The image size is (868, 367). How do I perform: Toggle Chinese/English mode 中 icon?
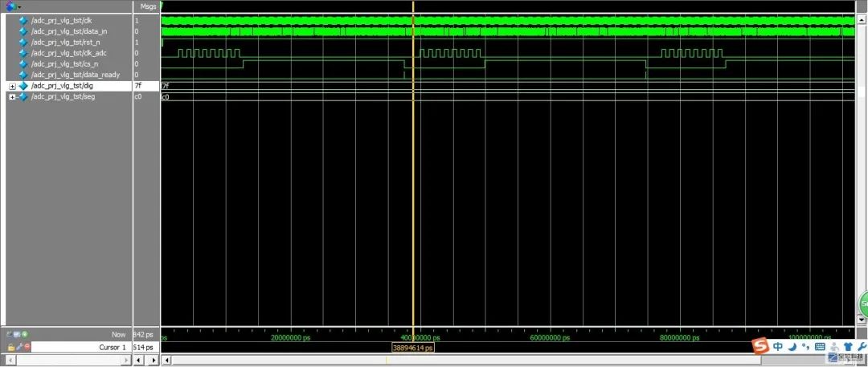pos(778,346)
